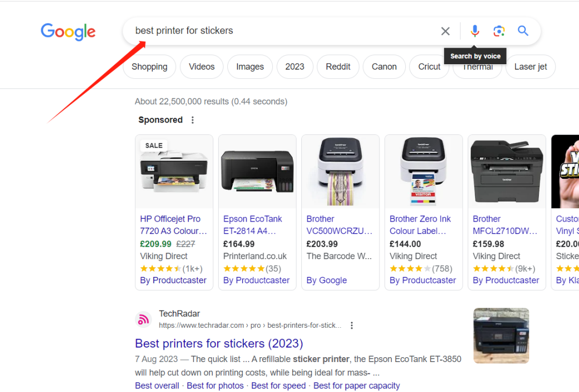Jump to the 'Best for photos' link
Viewport: 579px width, 392px height.
pyautogui.click(x=216, y=386)
